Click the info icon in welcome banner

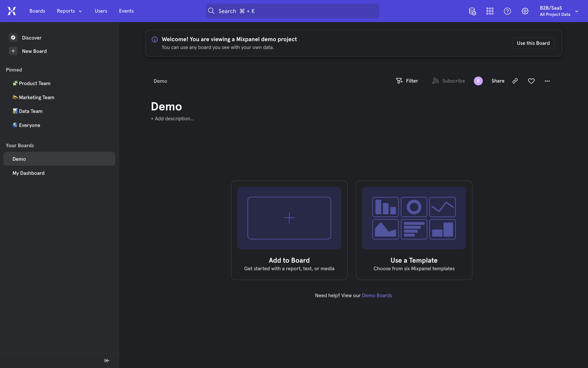155,39
